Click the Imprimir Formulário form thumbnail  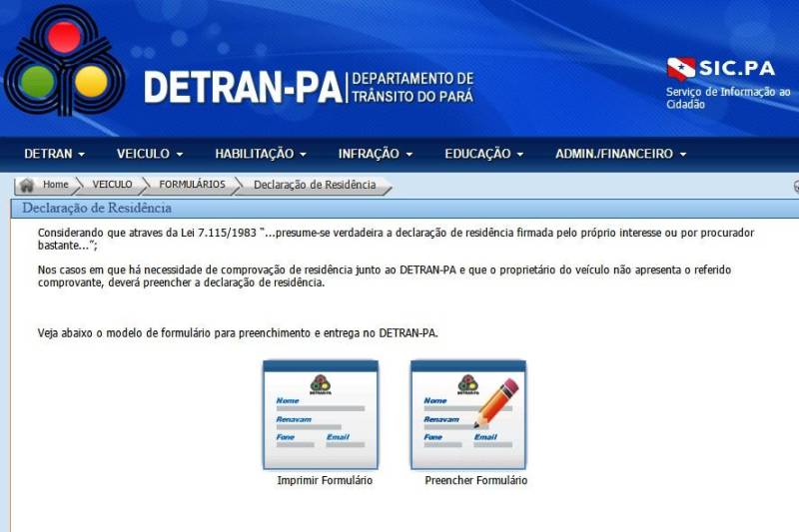point(321,415)
